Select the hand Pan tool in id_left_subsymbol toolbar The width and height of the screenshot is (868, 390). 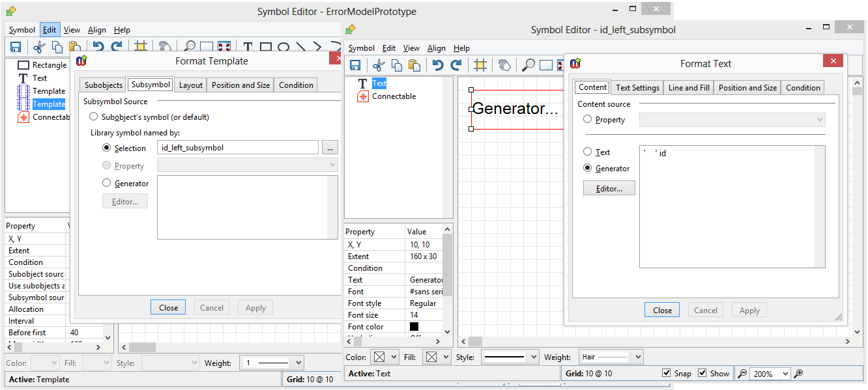pos(504,65)
